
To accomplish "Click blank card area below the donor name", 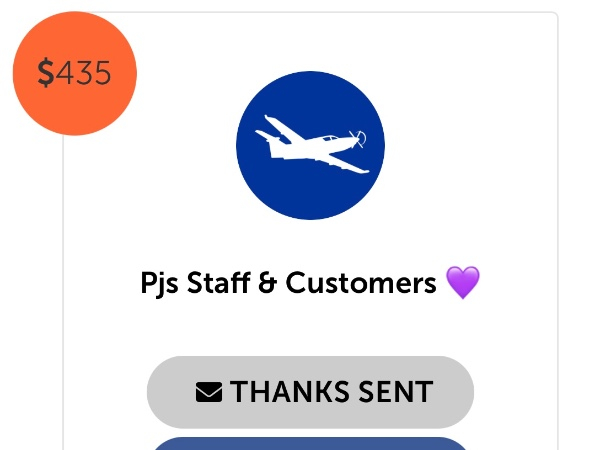I will (310, 327).
